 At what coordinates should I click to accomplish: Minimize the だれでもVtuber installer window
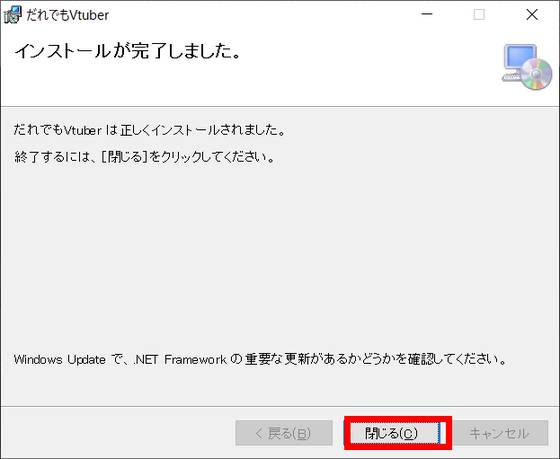(427, 15)
